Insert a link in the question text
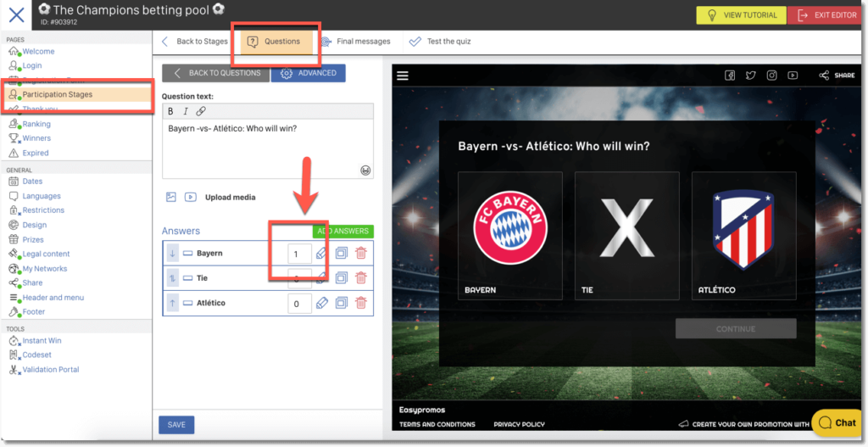 click(x=201, y=111)
